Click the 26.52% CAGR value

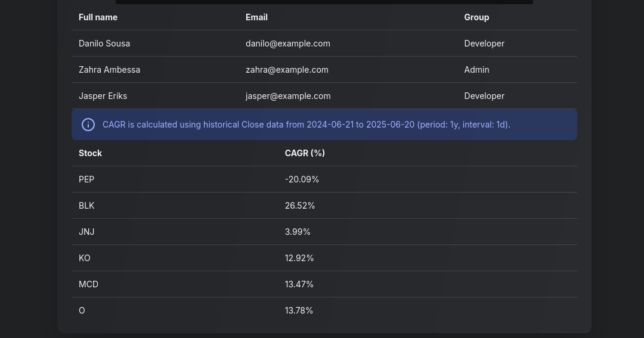point(300,206)
